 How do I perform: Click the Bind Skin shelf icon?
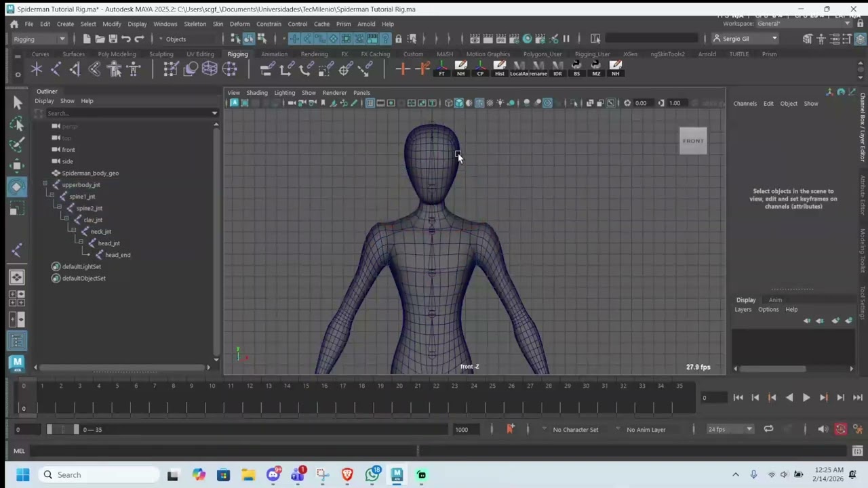click(x=94, y=68)
